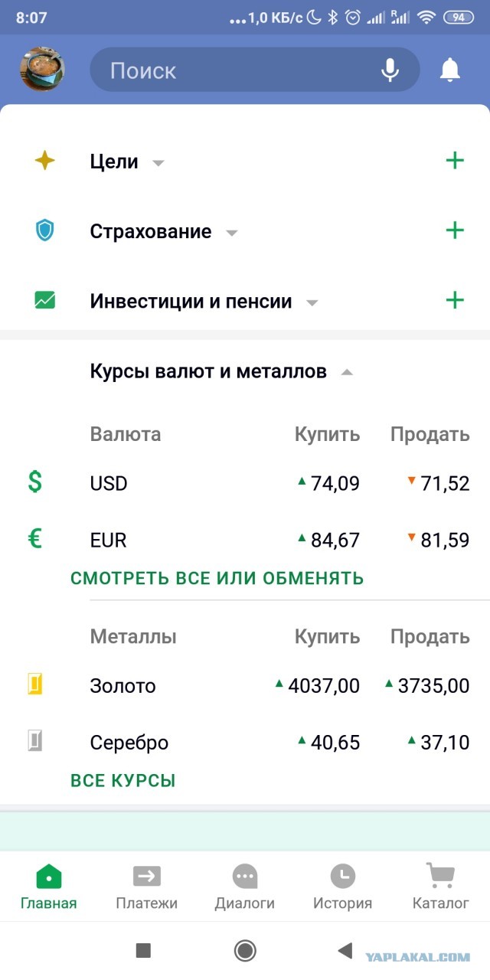Tap the microphone voice search icon
This screenshot has width=490, height=980.
click(x=390, y=70)
